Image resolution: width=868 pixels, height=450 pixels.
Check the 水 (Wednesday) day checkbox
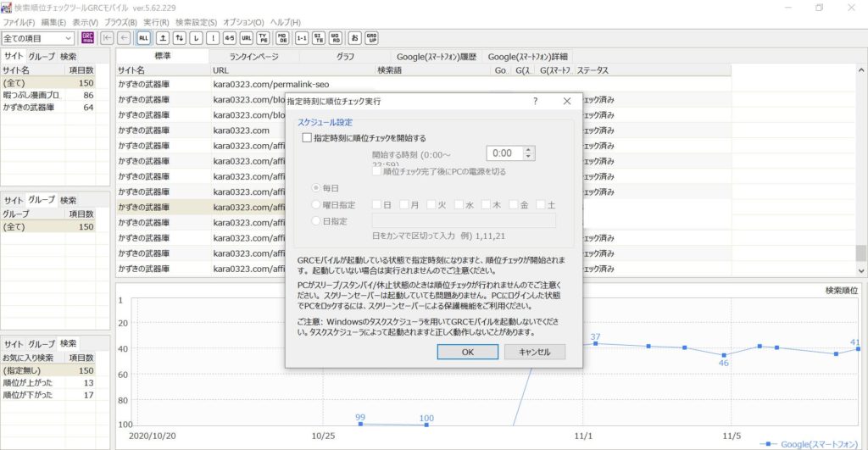point(459,205)
